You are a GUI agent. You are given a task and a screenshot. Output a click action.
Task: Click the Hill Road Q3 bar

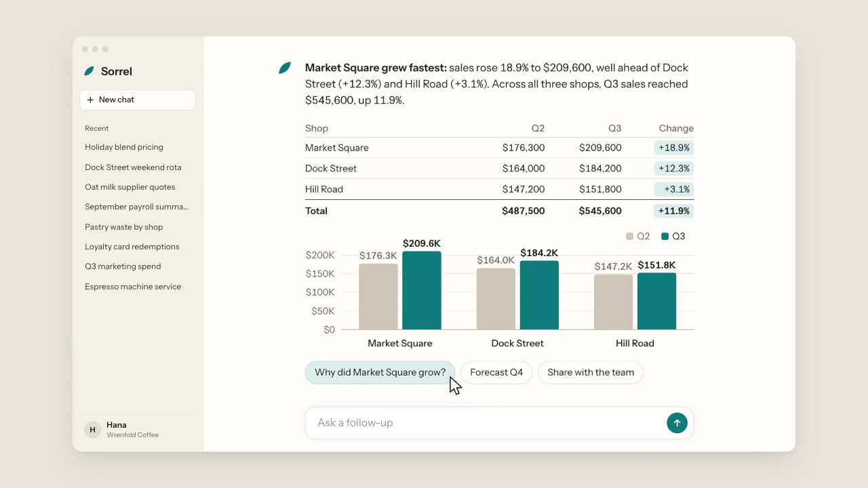pyautogui.click(x=656, y=302)
